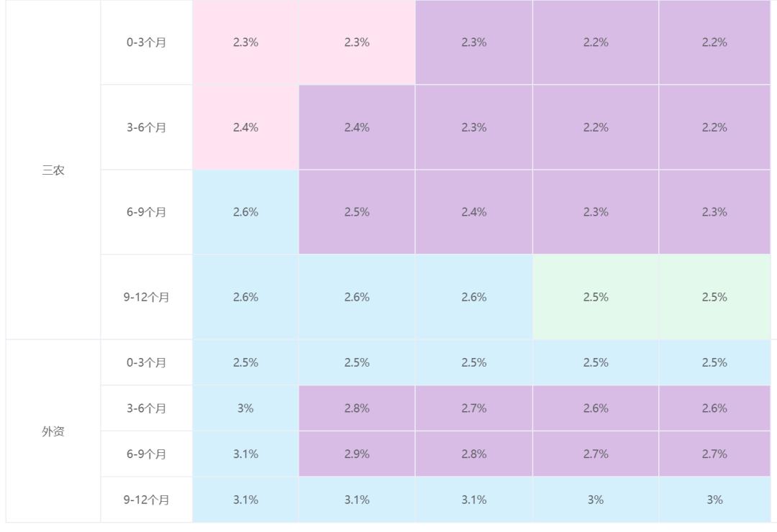Click the 外资 category cell
Image resolution: width=777 pixels, height=532 pixels.
[53, 431]
